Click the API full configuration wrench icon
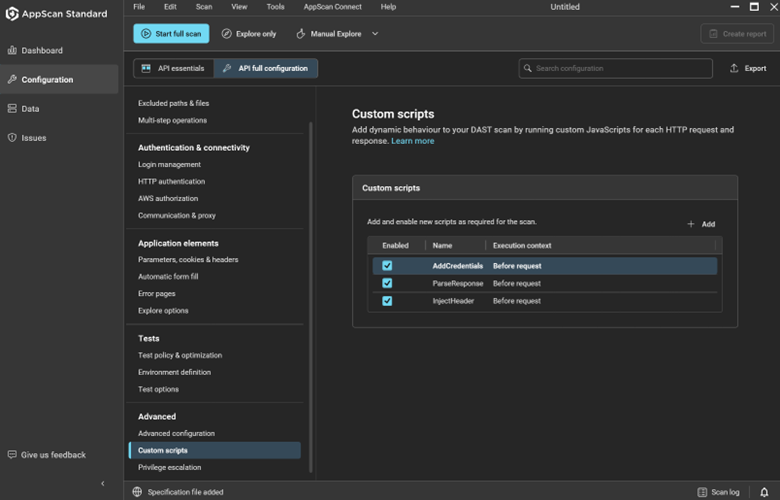 coord(227,68)
